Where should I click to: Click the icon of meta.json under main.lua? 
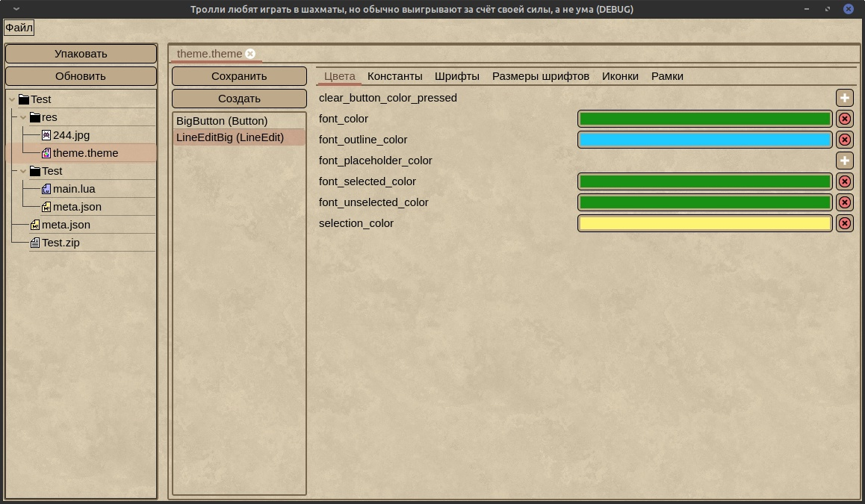(x=46, y=207)
